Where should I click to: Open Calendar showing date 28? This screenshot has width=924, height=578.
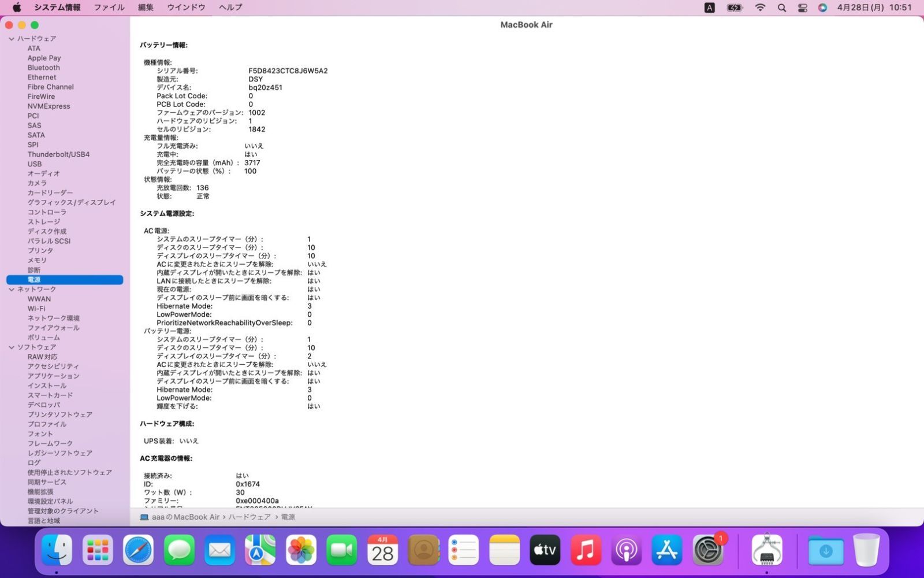pyautogui.click(x=382, y=550)
